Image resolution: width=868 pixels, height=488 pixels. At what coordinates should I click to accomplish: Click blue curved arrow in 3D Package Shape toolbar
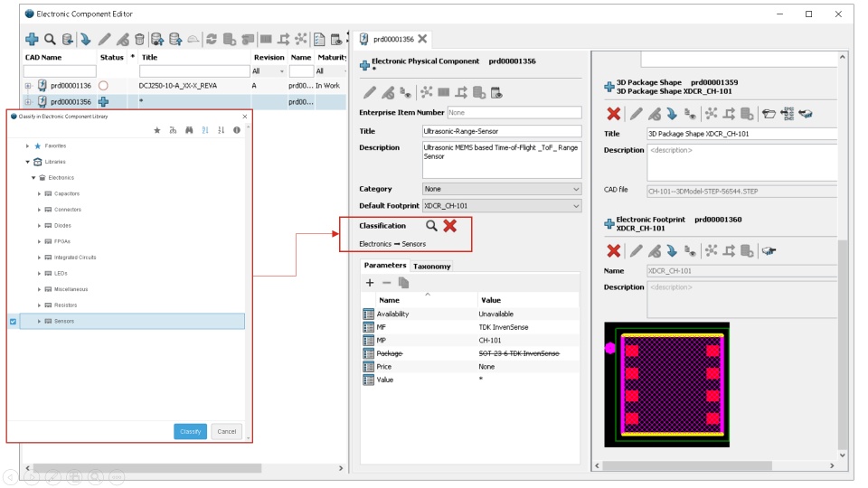(x=672, y=114)
